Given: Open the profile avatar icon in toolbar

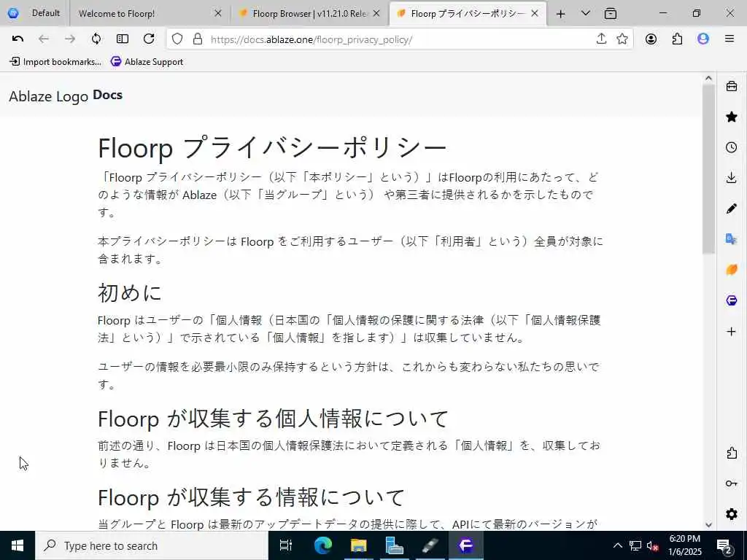Looking at the screenshot, I should [703, 39].
